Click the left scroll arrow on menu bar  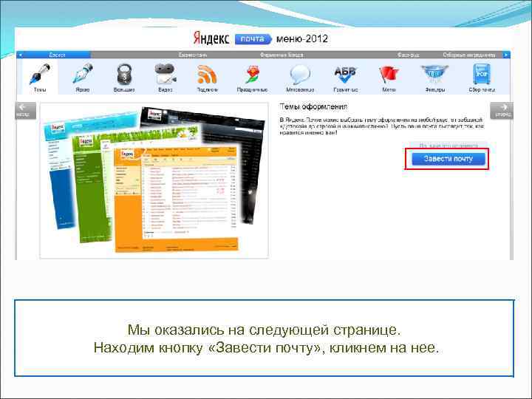(21, 55)
